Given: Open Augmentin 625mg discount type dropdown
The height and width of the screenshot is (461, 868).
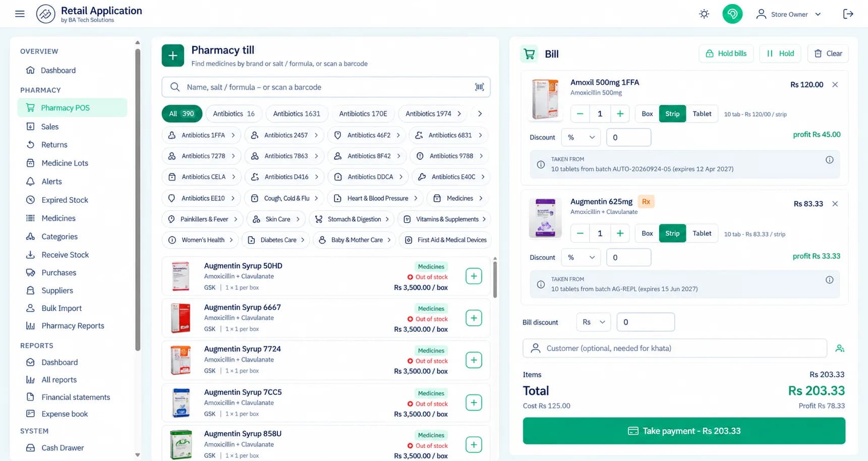Looking at the screenshot, I should 581,257.
